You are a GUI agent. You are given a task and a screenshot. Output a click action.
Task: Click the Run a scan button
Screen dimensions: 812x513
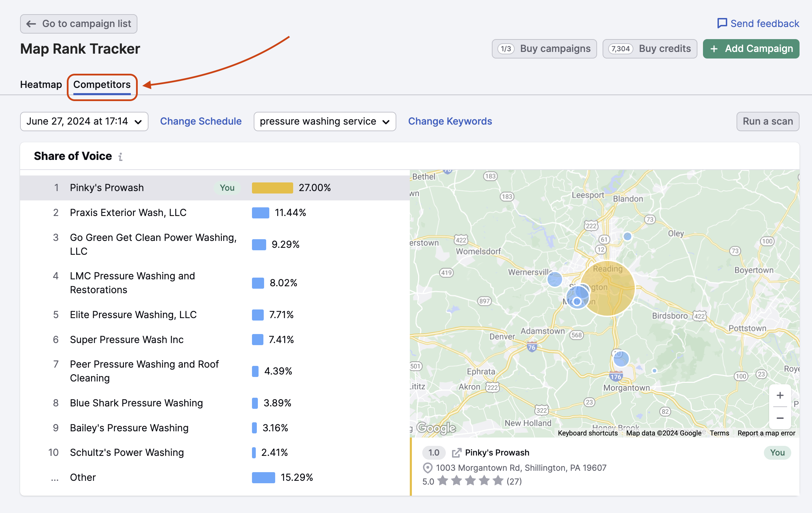pyautogui.click(x=768, y=121)
